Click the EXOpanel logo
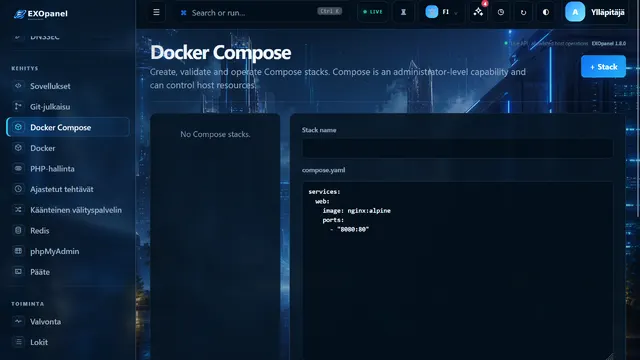Image resolution: width=640 pixels, height=360 pixels. coord(40,14)
